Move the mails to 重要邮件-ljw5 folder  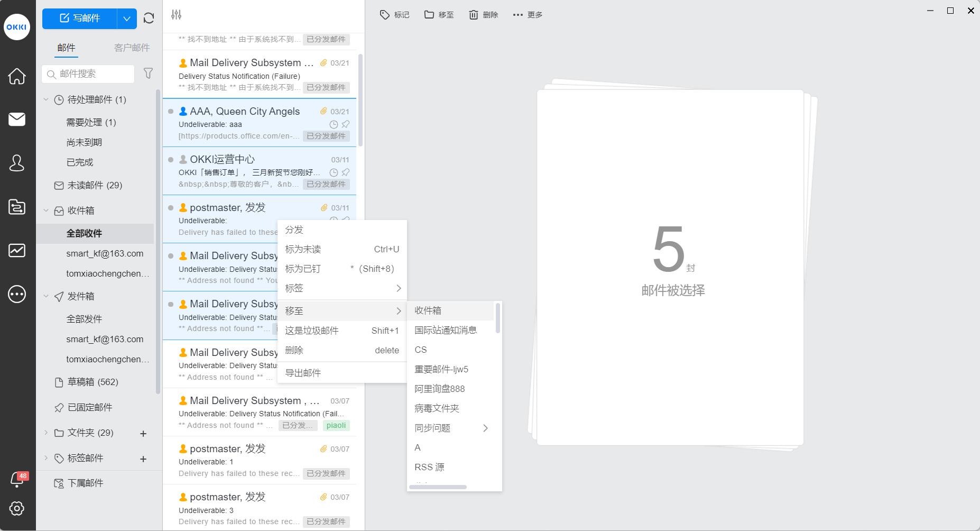[450, 369]
